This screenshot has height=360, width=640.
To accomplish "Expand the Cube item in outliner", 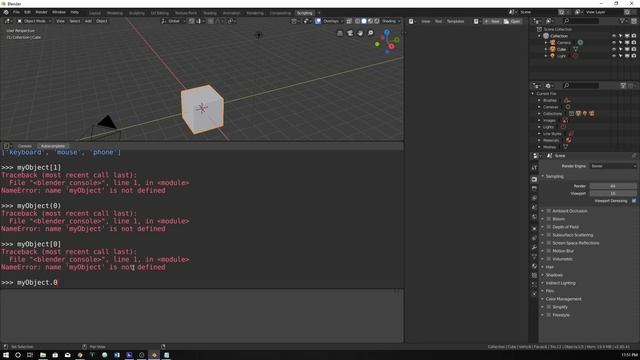I will click(x=546, y=49).
